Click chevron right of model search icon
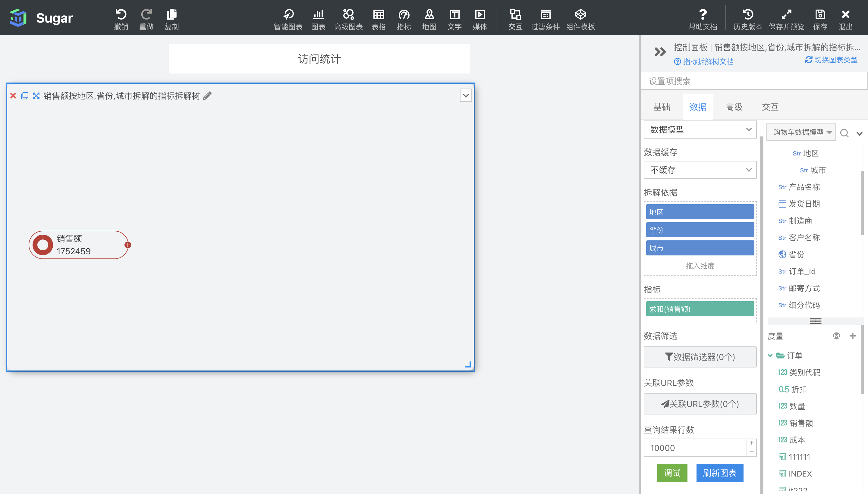Screen dimensions: 868x494 click(x=860, y=133)
